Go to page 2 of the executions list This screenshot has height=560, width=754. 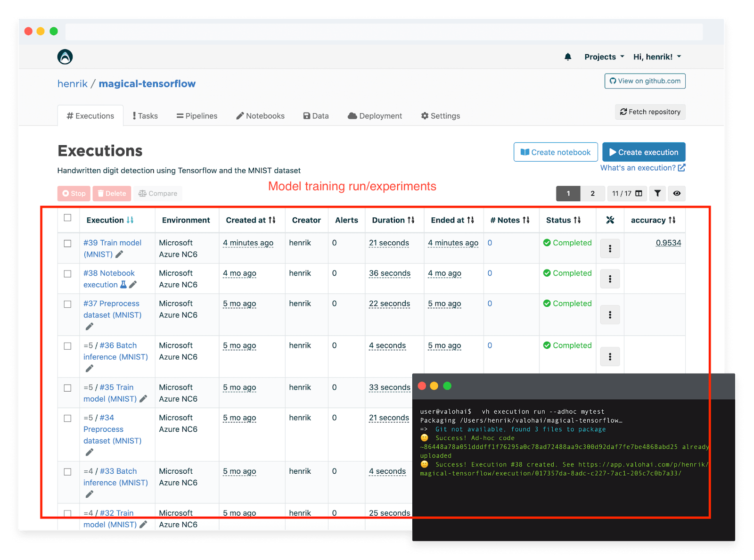pyautogui.click(x=592, y=193)
